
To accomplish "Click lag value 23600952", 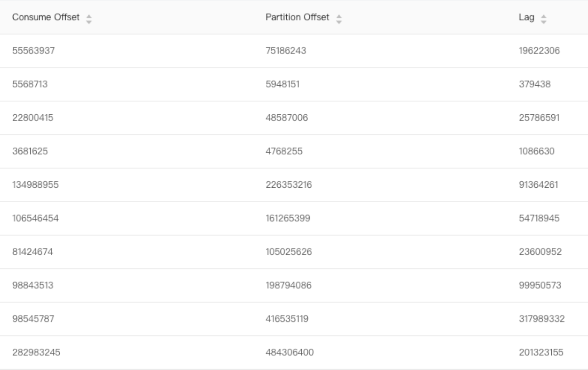I will point(540,252).
